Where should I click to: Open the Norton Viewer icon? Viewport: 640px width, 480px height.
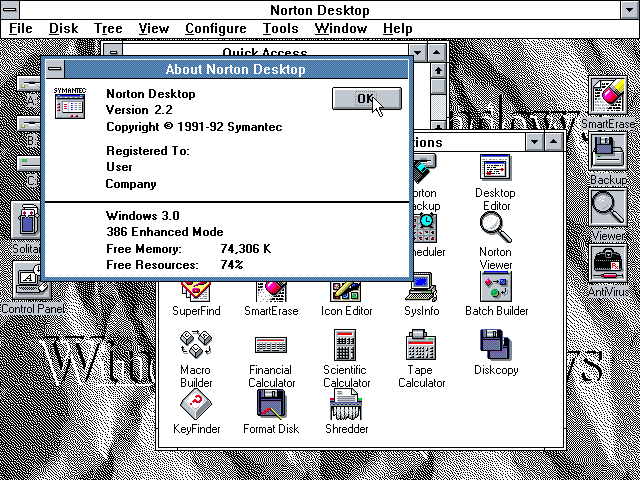(496, 242)
